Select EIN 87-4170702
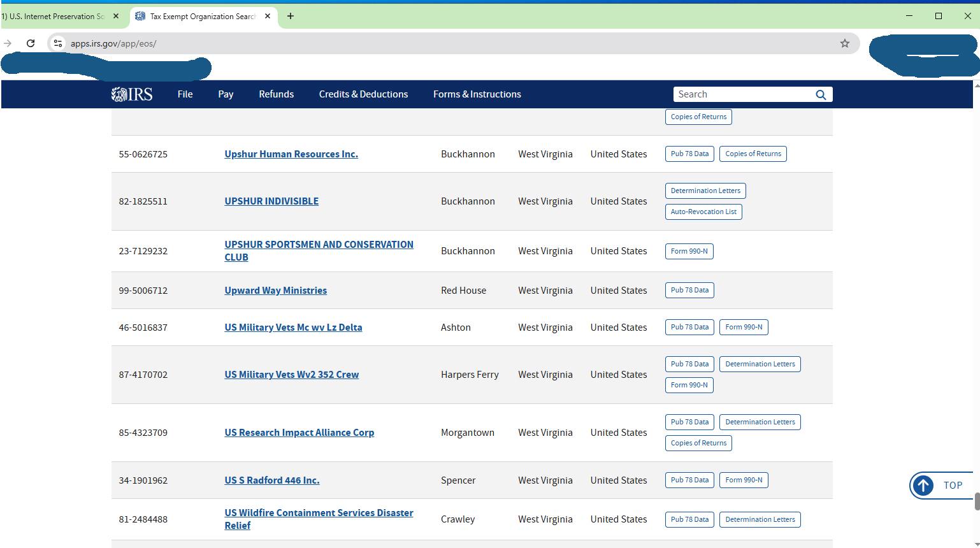 point(143,375)
